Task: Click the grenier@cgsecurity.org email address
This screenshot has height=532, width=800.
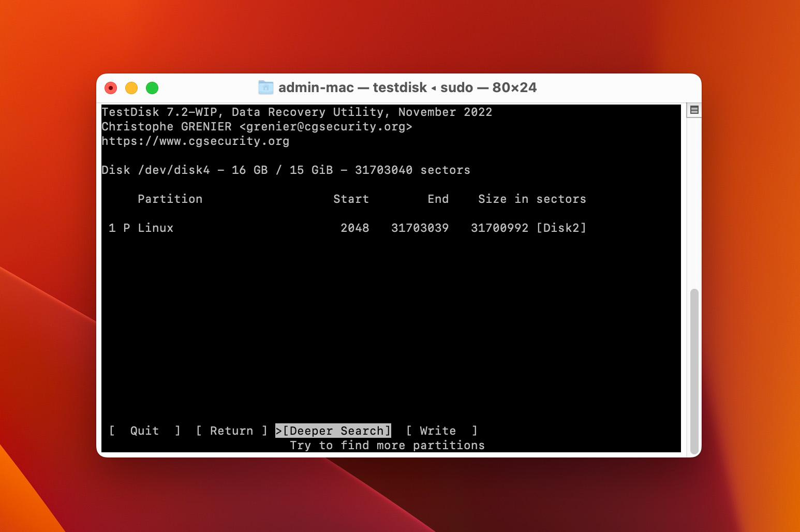Action: 326,127
